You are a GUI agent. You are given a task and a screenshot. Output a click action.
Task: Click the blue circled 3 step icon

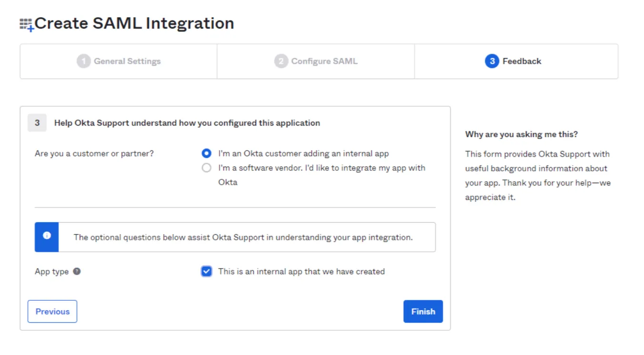pyautogui.click(x=491, y=61)
